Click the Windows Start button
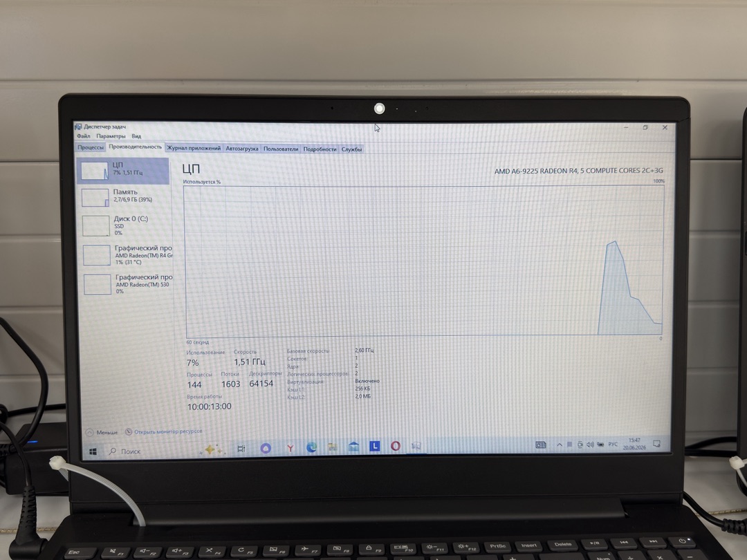Viewport: 747px width, 560px height. click(93, 451)
